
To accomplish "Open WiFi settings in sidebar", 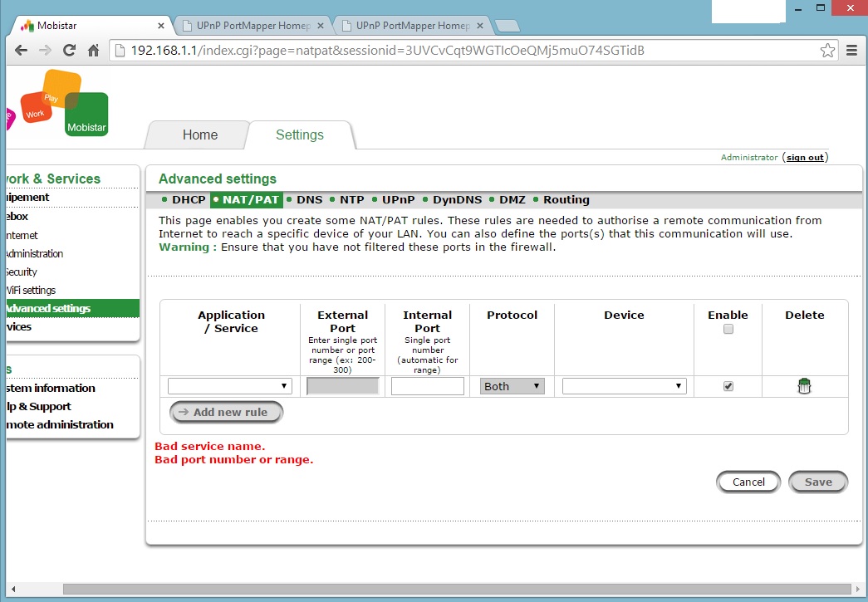I will 31,290.
